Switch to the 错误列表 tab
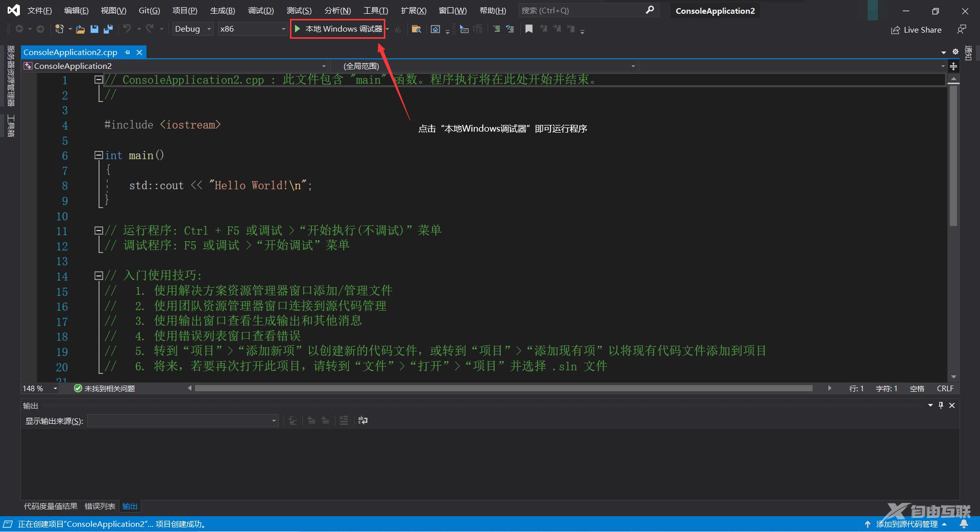 pyautogui.click(x=100, y=506)
